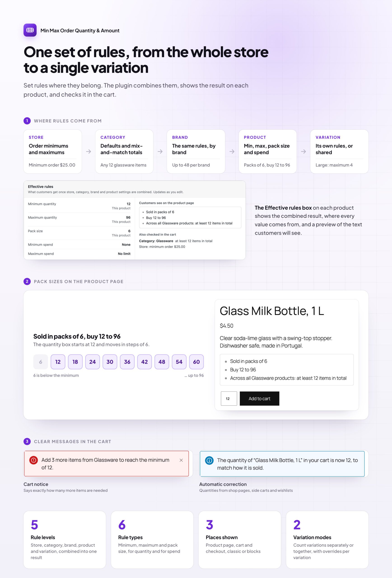Select the 18 pack size chip
This screenshot has height=578, width=392.
pos(75,362)
